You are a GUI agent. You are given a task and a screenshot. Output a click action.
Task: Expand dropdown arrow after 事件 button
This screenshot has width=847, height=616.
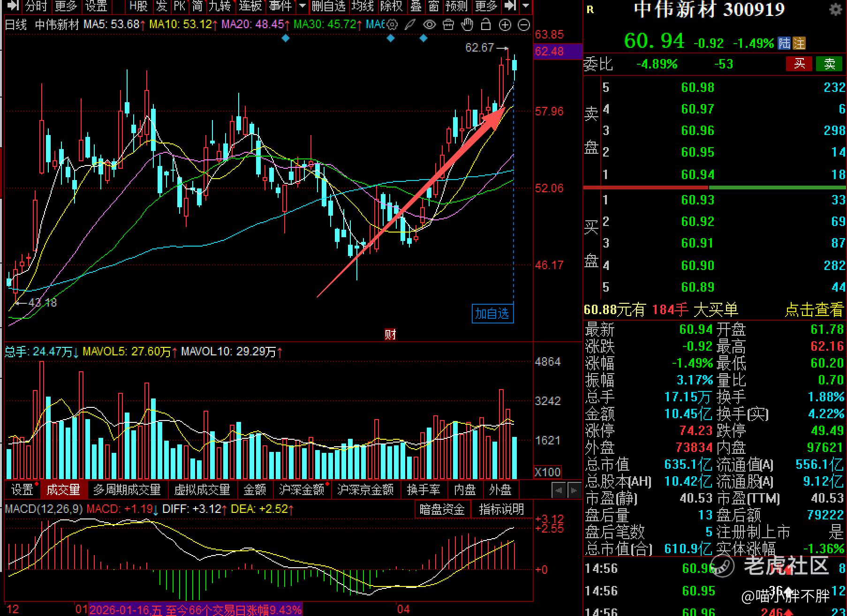[302, 6]
